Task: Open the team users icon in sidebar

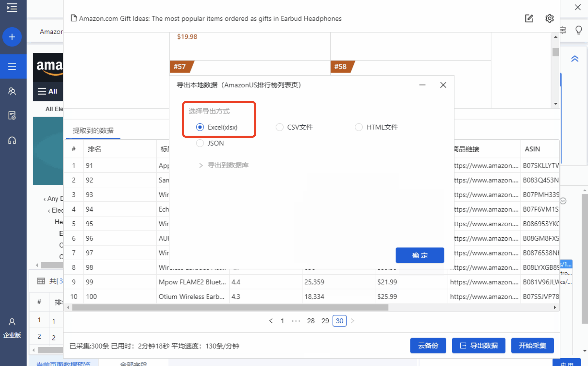Action: point(12,91)
